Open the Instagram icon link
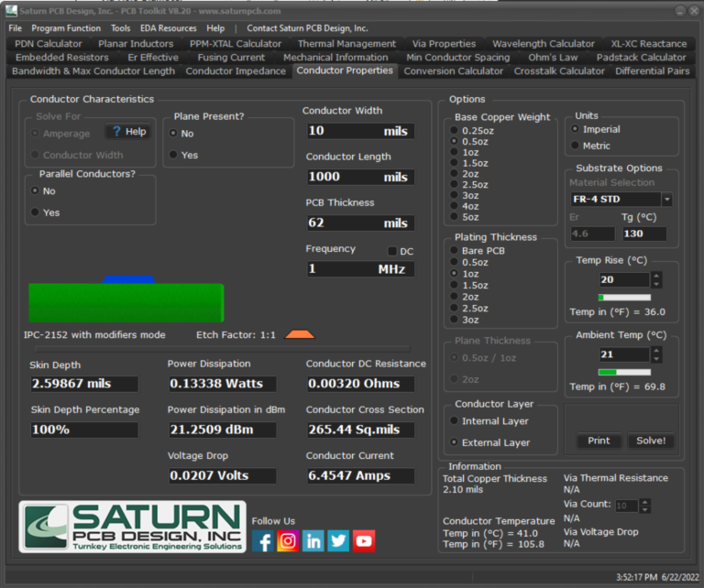704x588 pixels. (288, 541)
